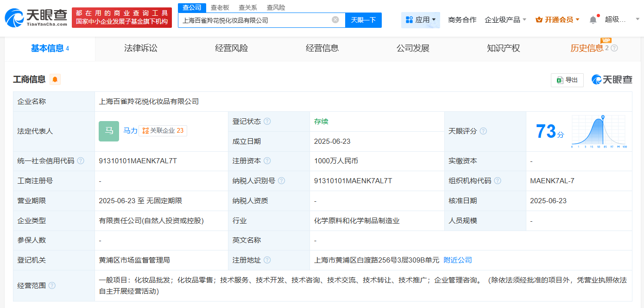Open the 知识产权 tab

click(503, 48)
